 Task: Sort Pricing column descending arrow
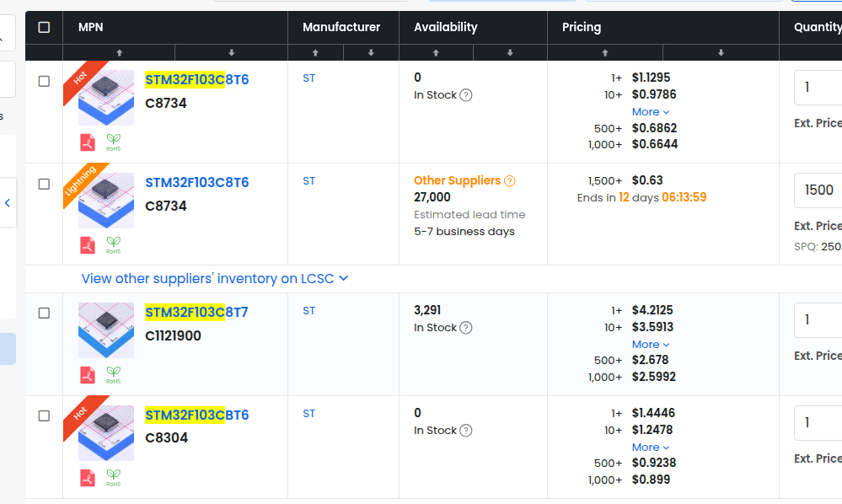pyautogui.click(x=721, y=52)
